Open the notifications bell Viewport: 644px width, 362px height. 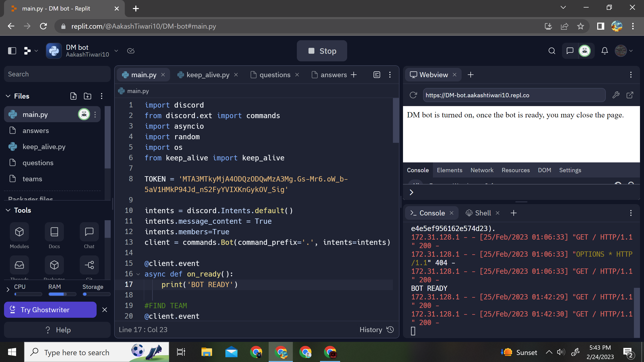[605, 51]
